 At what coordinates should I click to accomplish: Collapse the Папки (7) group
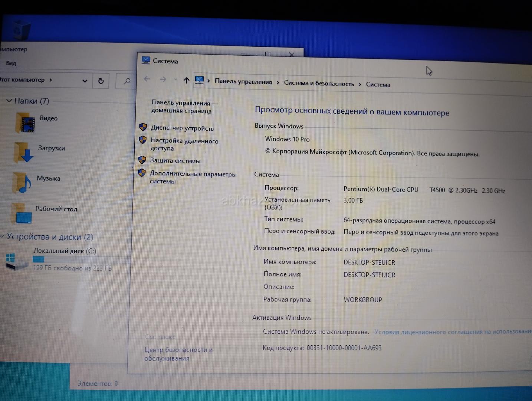coord(9,101)
